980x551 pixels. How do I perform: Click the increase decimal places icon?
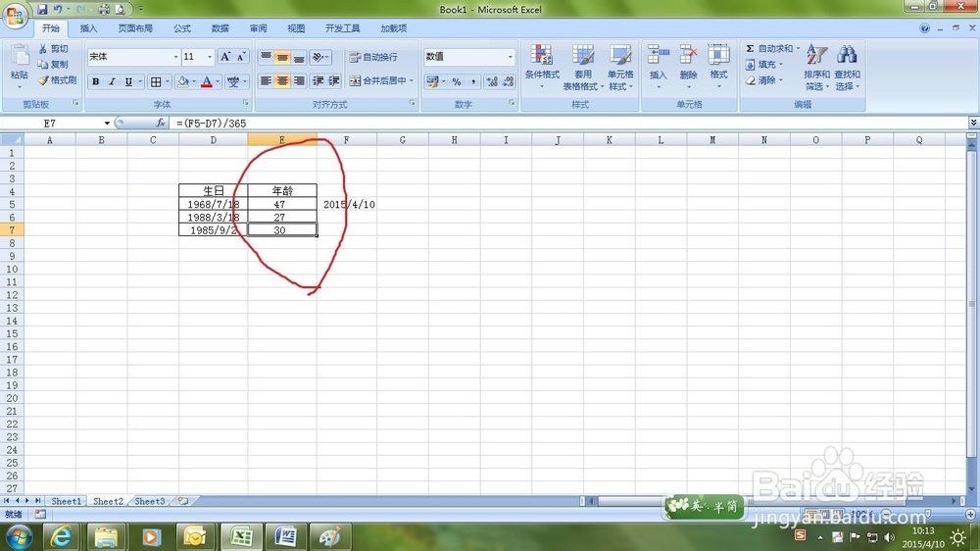(x=492, y=81)
